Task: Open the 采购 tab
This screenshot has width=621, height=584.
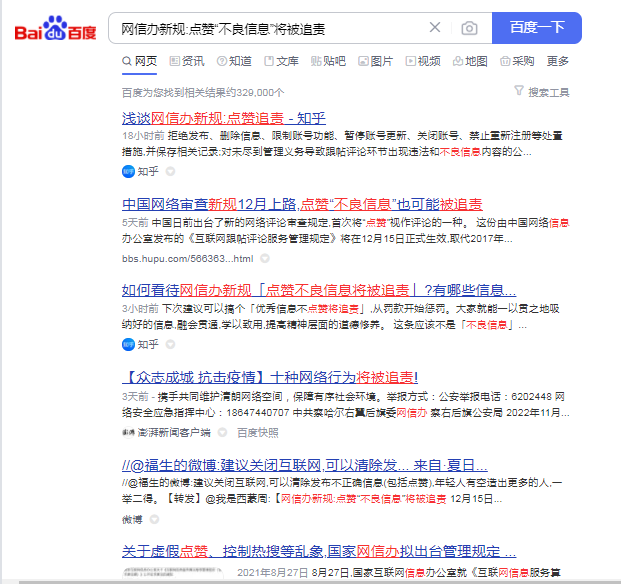Action: [517, 61]
